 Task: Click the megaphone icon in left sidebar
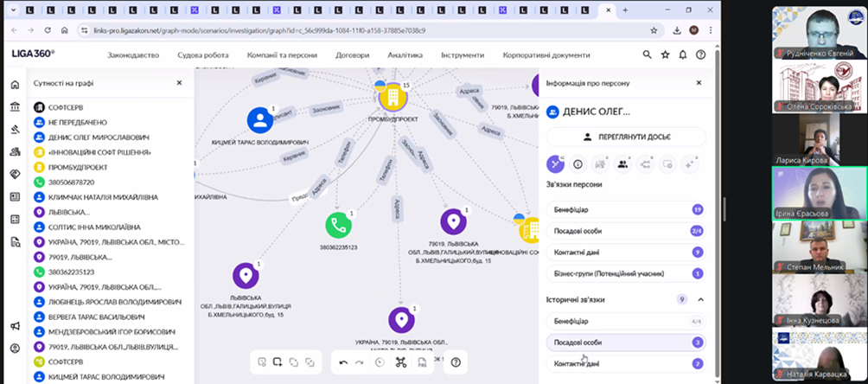[15, 326]
